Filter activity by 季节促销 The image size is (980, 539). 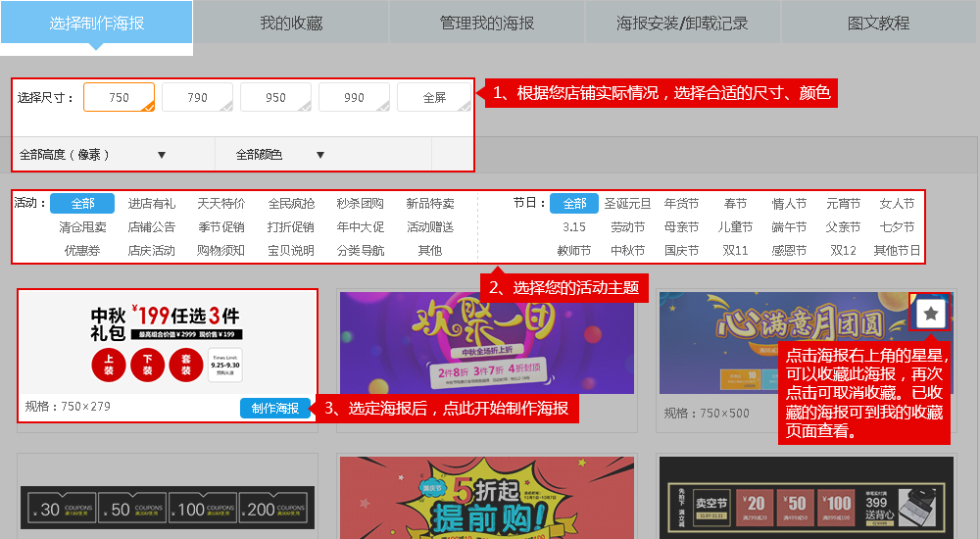coord(221,227)
